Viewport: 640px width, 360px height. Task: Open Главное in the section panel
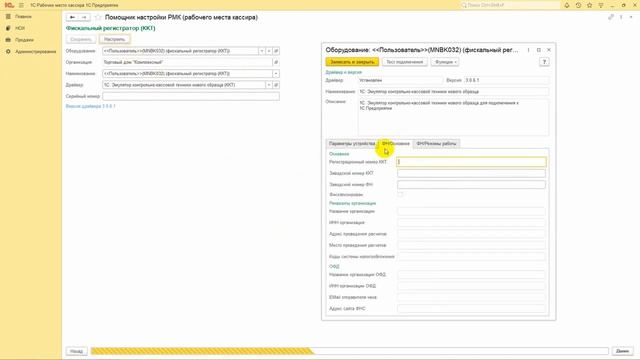(23, 17)
